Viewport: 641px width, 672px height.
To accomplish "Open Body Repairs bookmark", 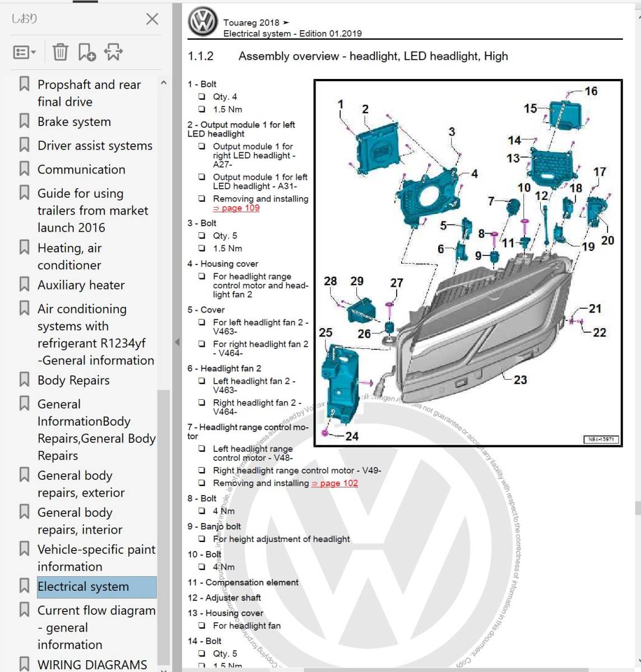I will click(73, 380).
